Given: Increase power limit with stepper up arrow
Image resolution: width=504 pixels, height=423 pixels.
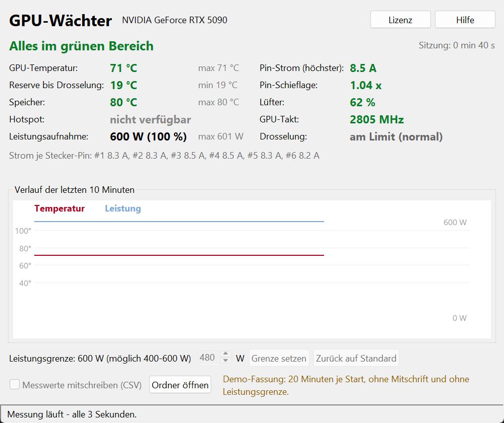Looking at the screenshot, I should tap(226, 354).
